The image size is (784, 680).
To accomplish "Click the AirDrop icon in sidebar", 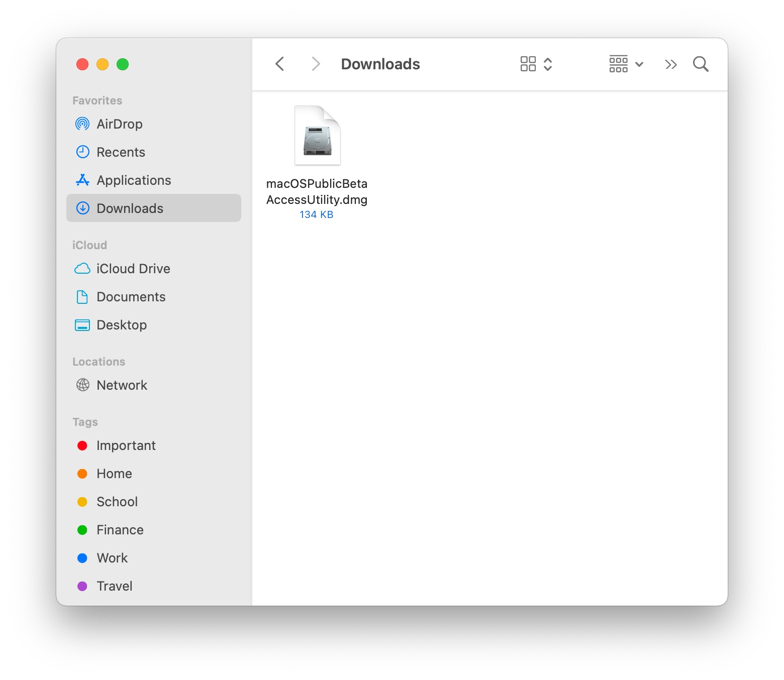I will [x=82, y=124].
